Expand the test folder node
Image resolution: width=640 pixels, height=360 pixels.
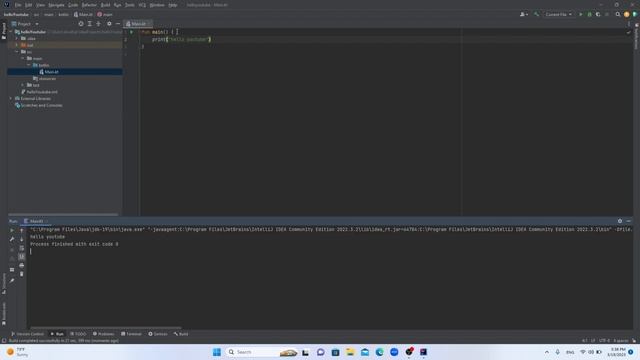point(23,85)
